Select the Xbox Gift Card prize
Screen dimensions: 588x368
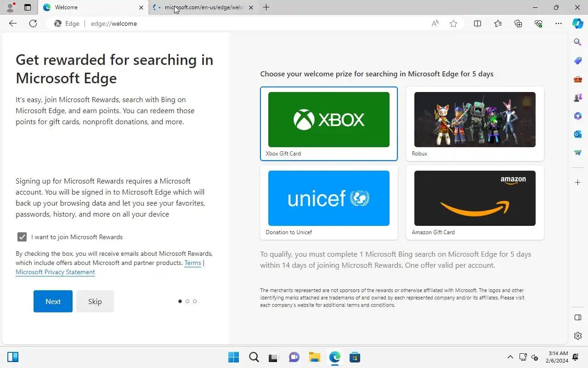click(329, 124)
